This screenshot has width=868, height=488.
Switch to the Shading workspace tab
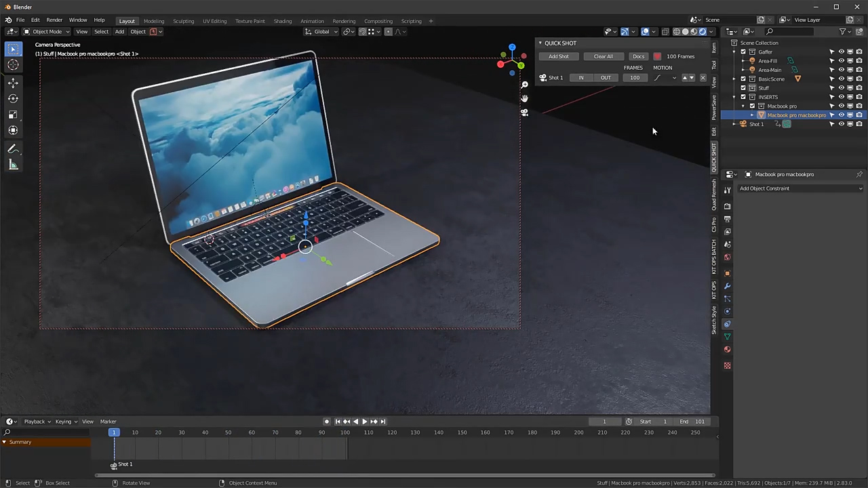282,21
